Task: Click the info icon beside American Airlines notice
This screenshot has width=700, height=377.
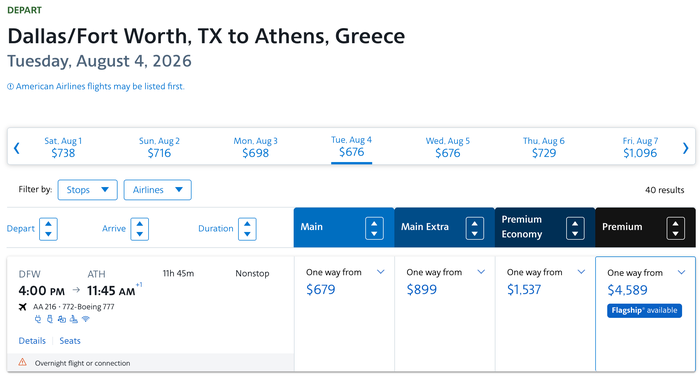Action: (10, 87)
